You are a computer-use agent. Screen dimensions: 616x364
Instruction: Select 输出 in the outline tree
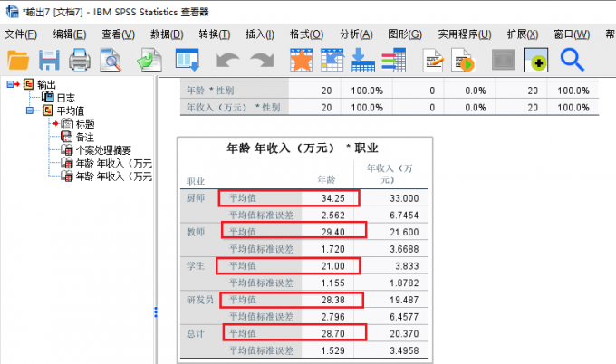46,84
